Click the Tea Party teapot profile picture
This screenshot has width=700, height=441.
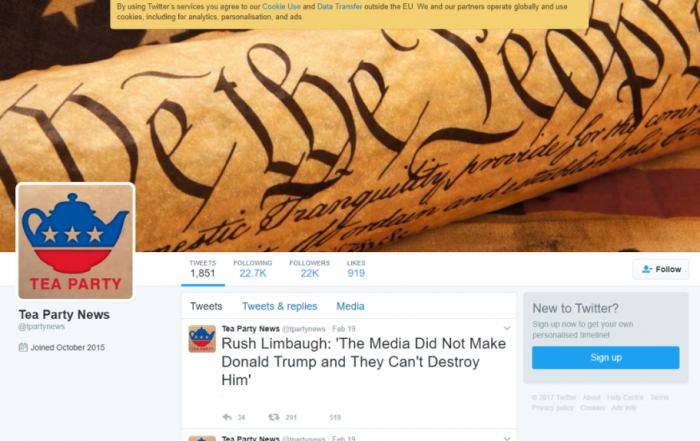click(x=75, y=241)
